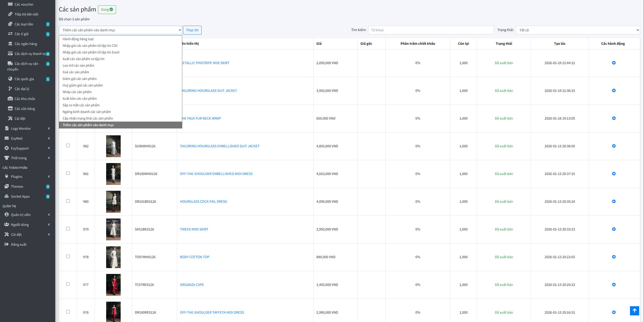Click the Đăng xuất logout item

point(19,244)
